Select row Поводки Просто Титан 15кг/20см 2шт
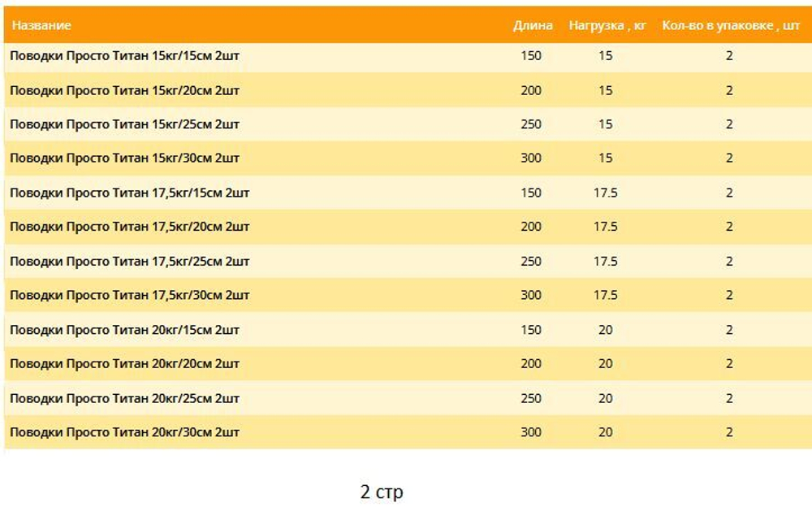Image resolution: width=812 pixels, height=529 pixels. point(408,90)
